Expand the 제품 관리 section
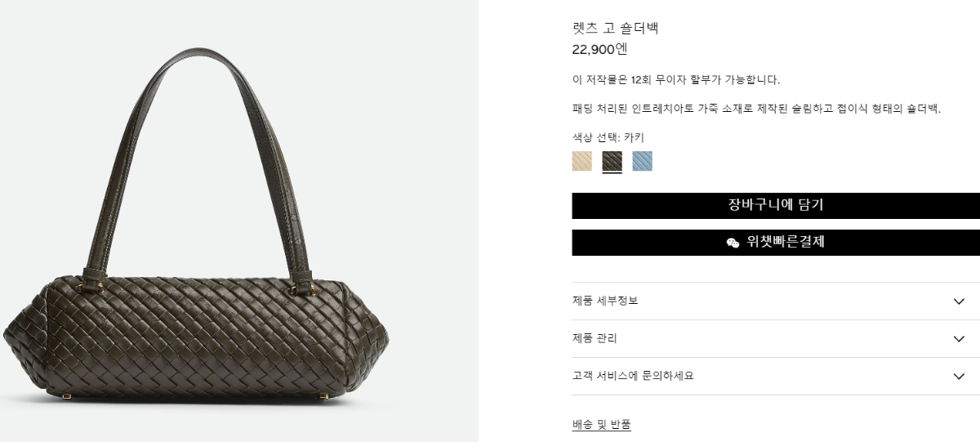 pyautogui.click(x=776, y=338)
